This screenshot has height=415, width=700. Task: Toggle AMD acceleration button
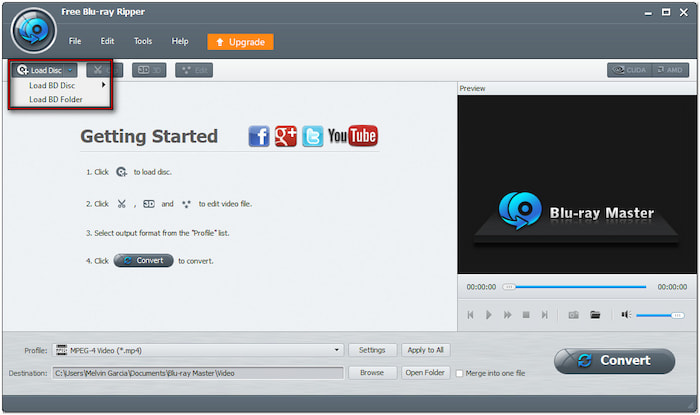click(671, 70)
